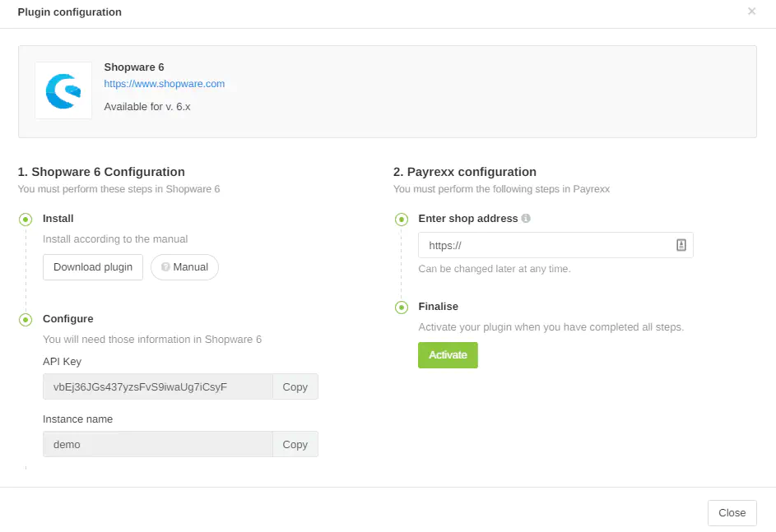
Task: Click the Shopware logo thumbnail
Action: tap(63, 90)
